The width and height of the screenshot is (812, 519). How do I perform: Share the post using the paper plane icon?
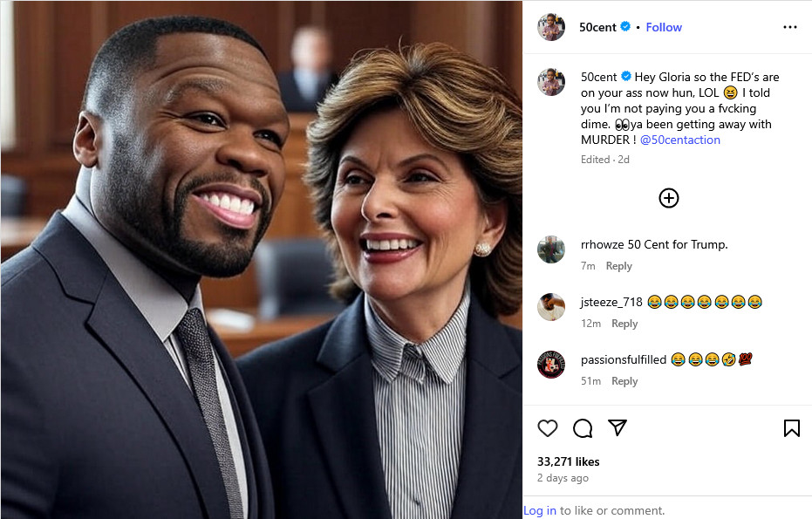[618, 428]
